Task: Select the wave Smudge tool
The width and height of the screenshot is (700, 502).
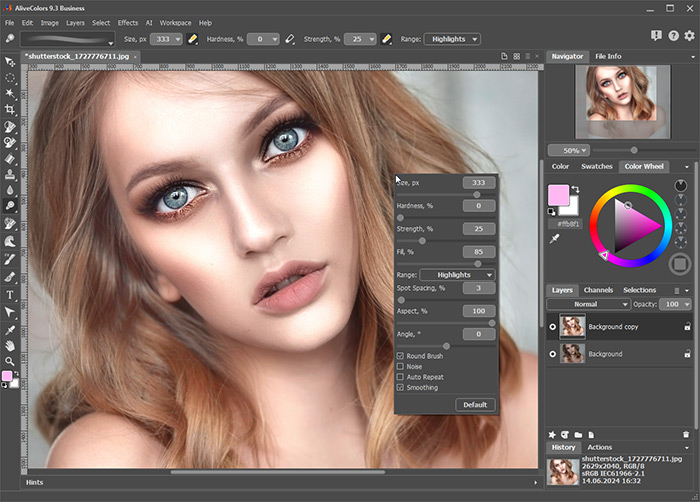Action: [9, 242]
